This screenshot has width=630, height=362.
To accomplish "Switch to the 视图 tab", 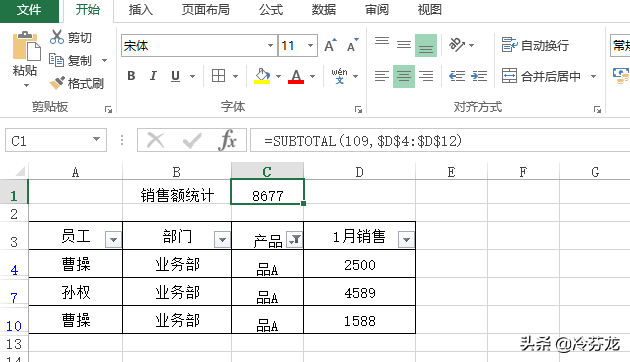I will coord(430,10).
